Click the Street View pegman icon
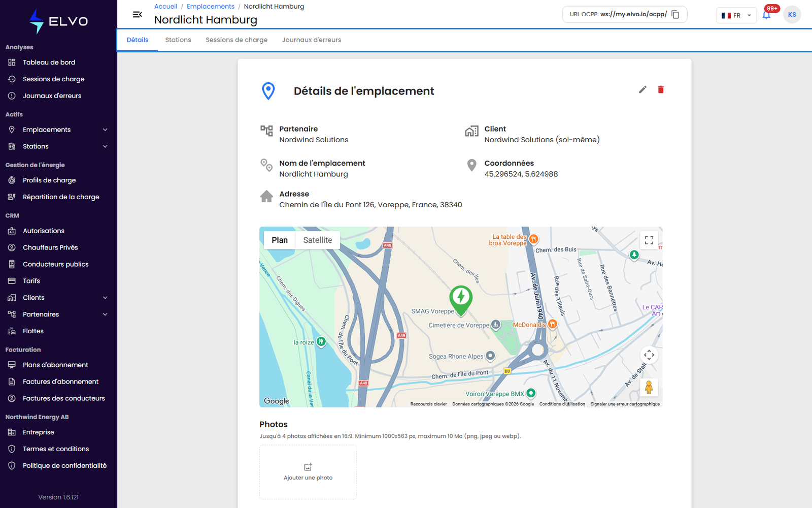The image size is (812, 508). (x=649, y=388)
